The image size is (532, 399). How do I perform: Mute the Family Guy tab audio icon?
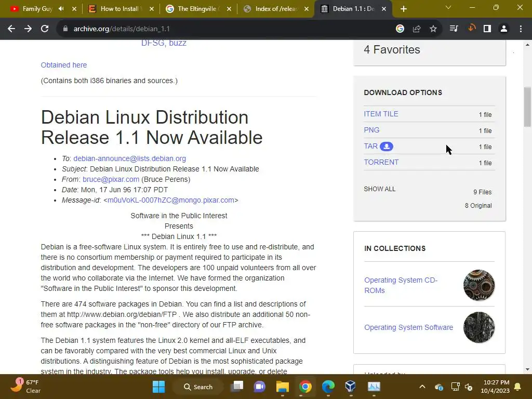[61, 9]
